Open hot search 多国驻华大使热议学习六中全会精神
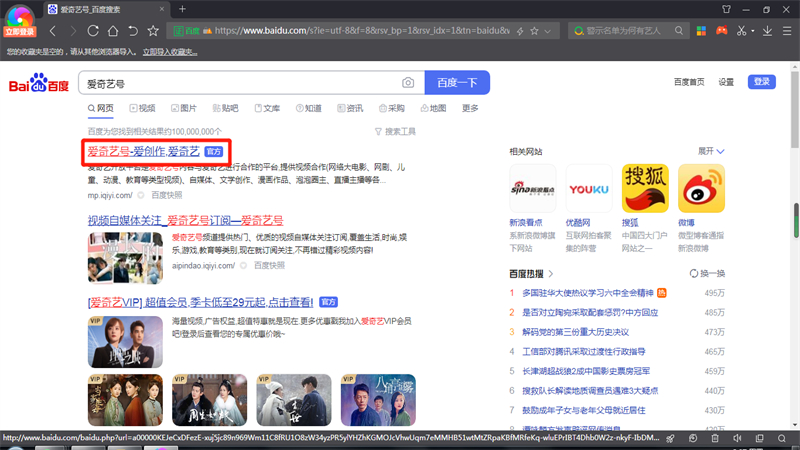 click(x=588, y=293)
